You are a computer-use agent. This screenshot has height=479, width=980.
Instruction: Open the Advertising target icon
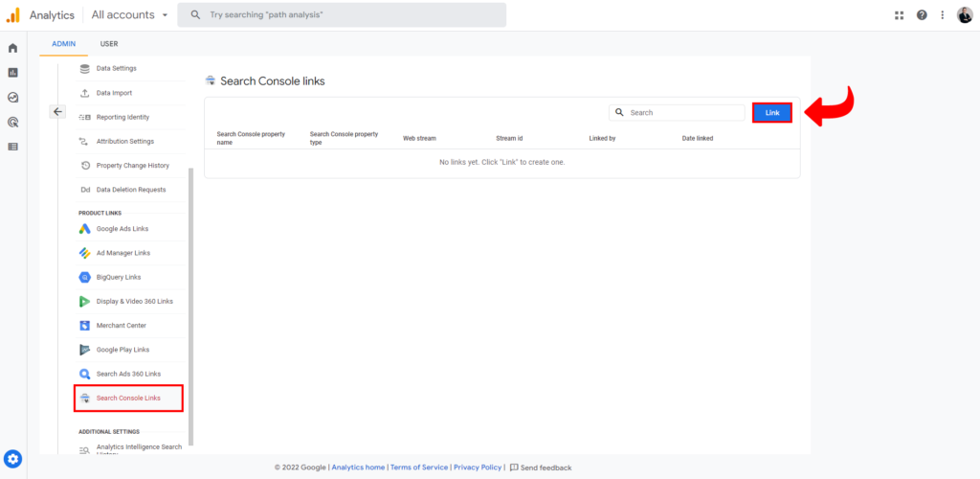(x=12, y=122)
